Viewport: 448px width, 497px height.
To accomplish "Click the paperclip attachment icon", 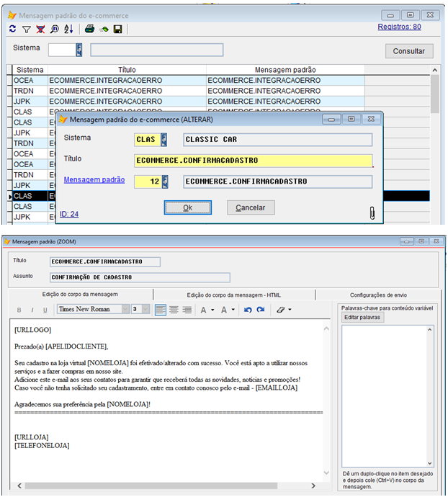I will pos(372,213).
